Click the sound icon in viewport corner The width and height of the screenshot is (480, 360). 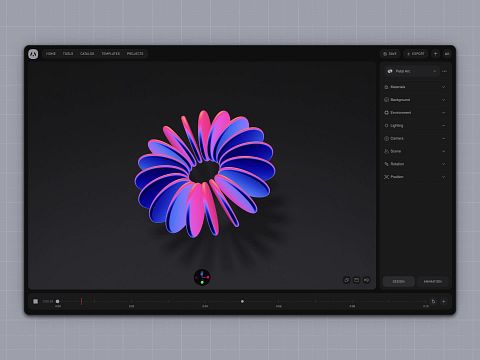pyautogui.click(x=366, y=280)
